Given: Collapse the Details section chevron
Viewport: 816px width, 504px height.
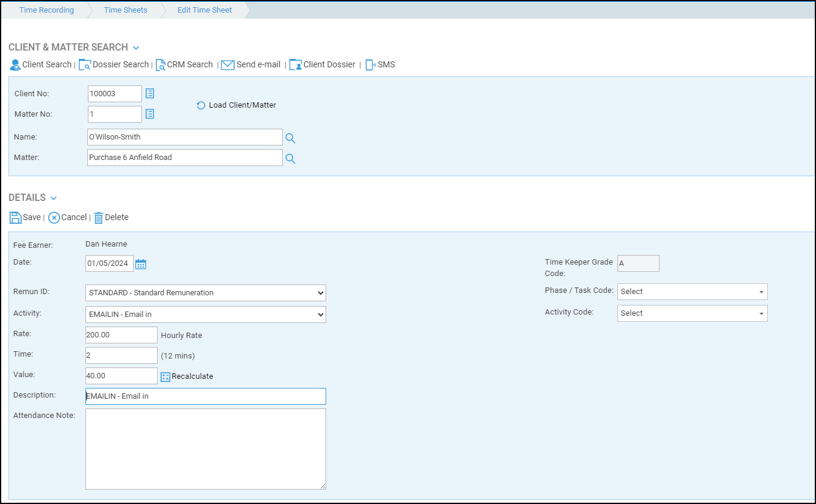Looking at the screenshot, I should pyautogui.click(x=54, y=198).
